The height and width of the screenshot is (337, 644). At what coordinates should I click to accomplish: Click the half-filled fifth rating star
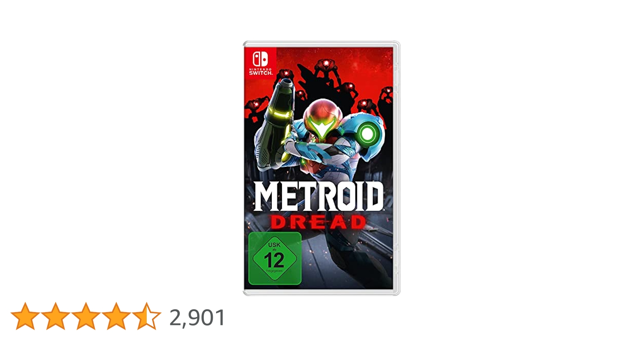146,316
